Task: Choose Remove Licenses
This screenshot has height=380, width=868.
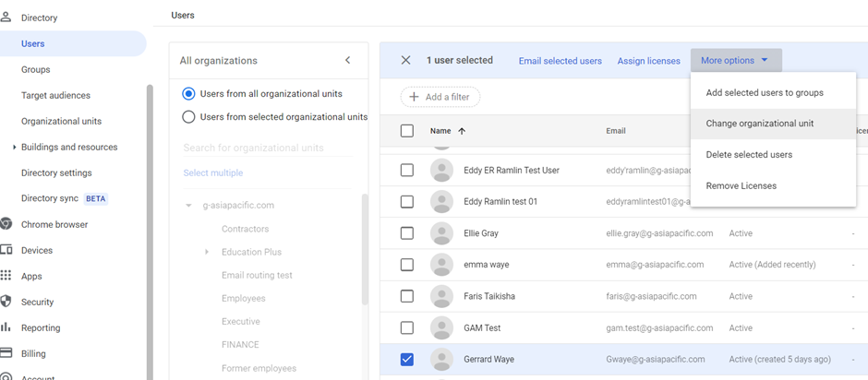Action: point(773,186)
